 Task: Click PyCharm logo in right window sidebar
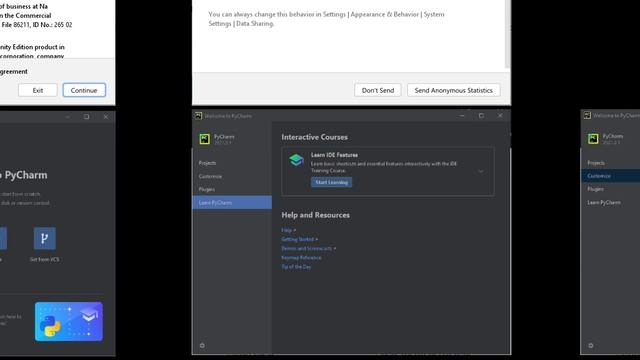[x=593, y=139]
